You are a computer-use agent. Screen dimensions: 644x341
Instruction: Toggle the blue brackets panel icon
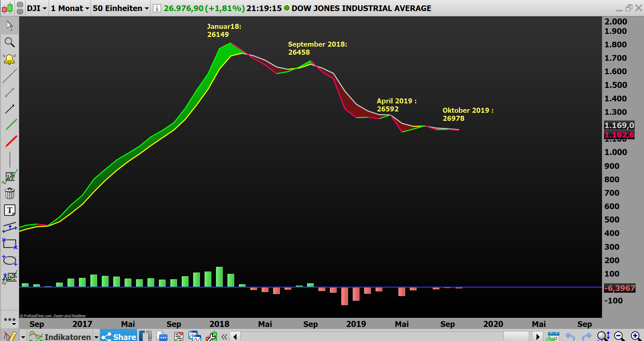point(145,336)
